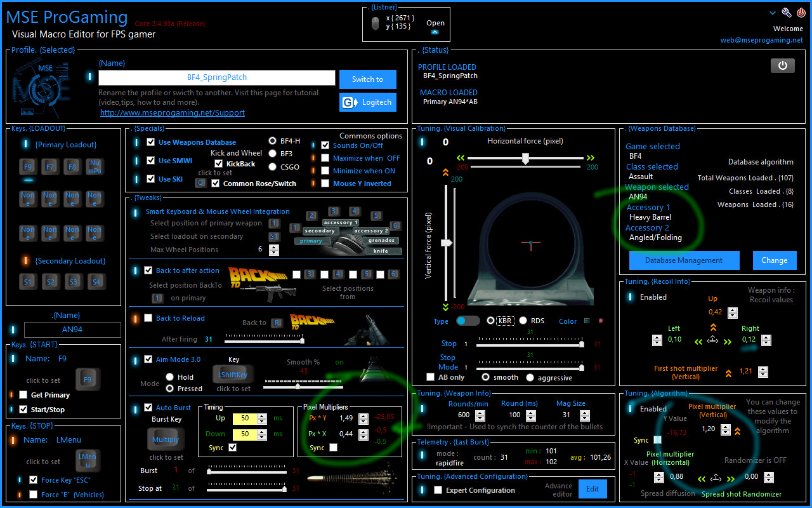
Task: Enable Mouse Y inverted option
Action: pyautogui.click(x=325, y=184)
